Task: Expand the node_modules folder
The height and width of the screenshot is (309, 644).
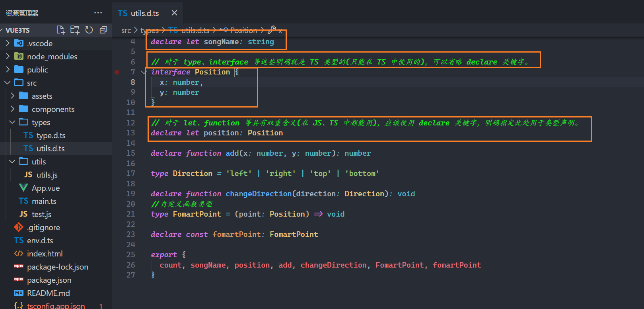Action: tap(52, 57)
